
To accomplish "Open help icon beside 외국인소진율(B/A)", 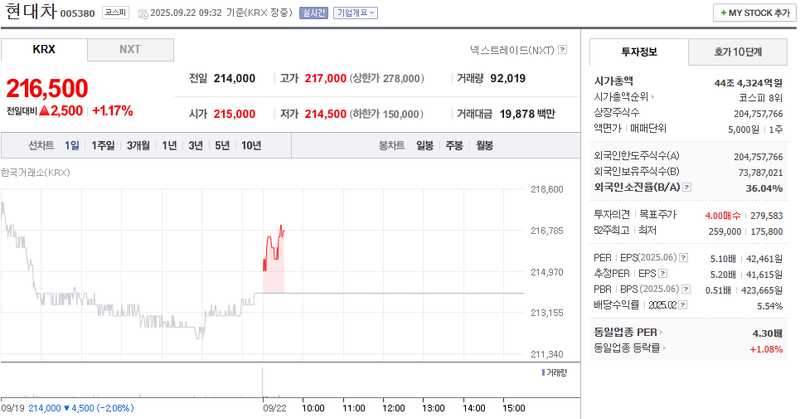I will 687,187.
